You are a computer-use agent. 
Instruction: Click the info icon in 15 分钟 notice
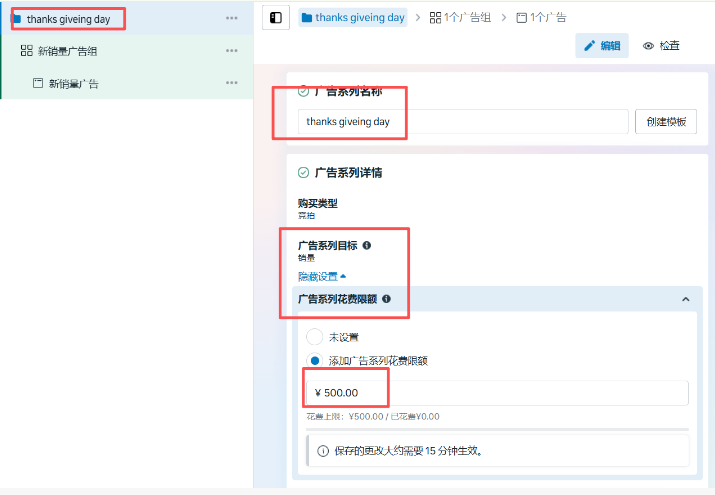[323, 451]
